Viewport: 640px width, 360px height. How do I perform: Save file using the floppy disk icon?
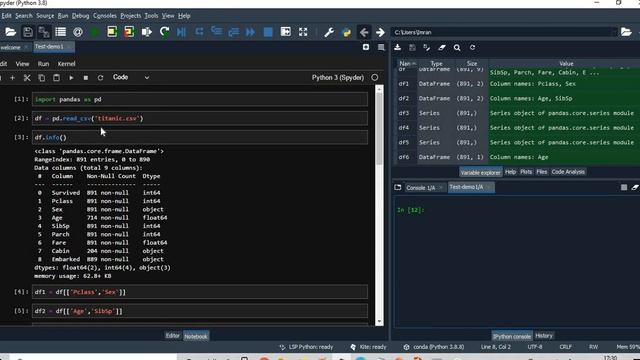point(28,32)
